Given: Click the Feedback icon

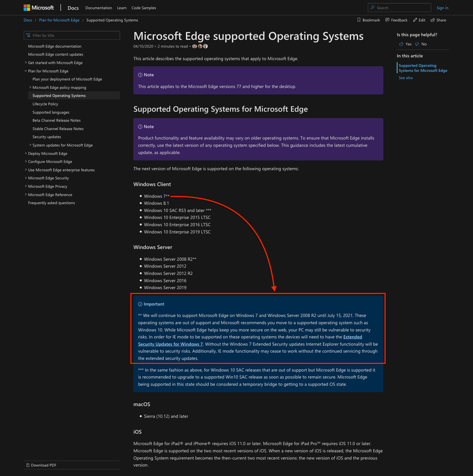Looking at the screenshot, I should (x=387, y=20).
